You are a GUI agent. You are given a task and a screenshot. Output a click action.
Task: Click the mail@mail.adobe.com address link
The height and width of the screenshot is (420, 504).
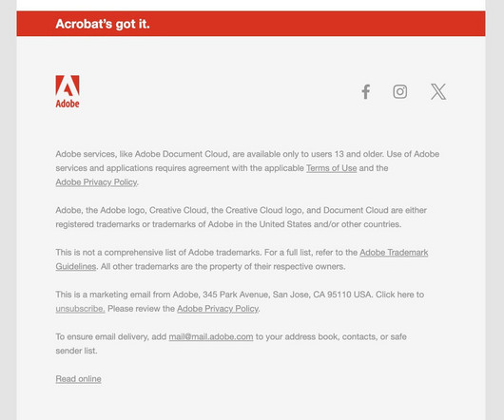(x=211, y=336)
